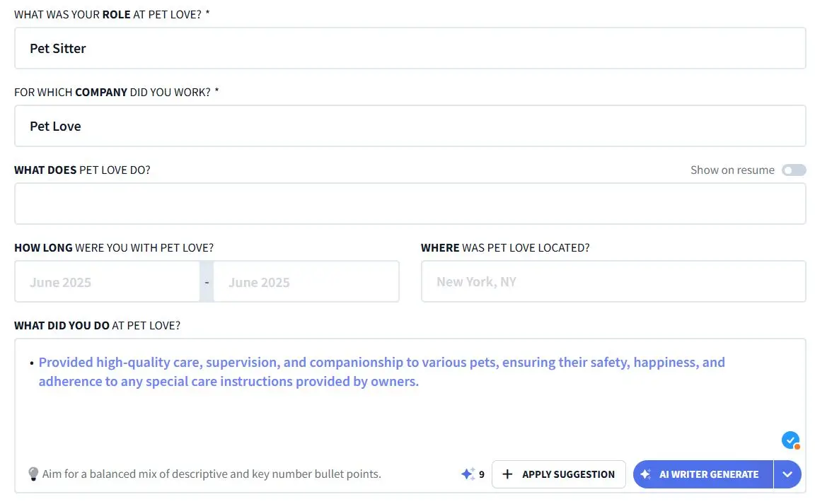Image resolution: width=815 pixels, height=504 pixels.
Task: Click the 'How long were you with Pet Love?' label
Action: [114, 248]
